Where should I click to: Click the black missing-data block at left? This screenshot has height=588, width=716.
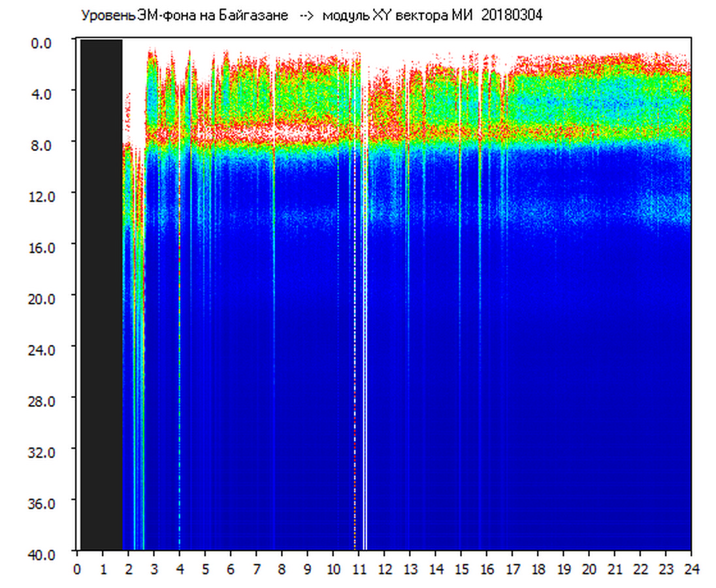pos(101,294)
